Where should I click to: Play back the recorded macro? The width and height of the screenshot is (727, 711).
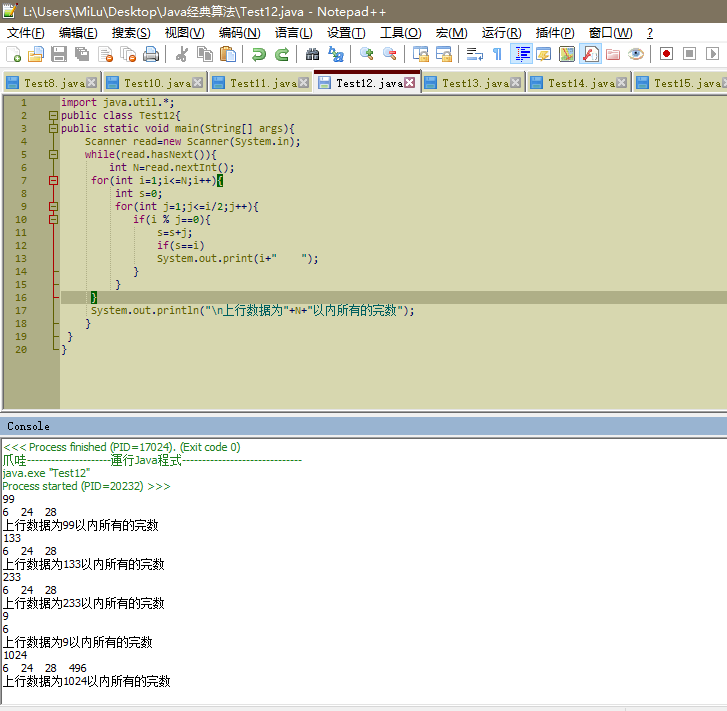712,54
